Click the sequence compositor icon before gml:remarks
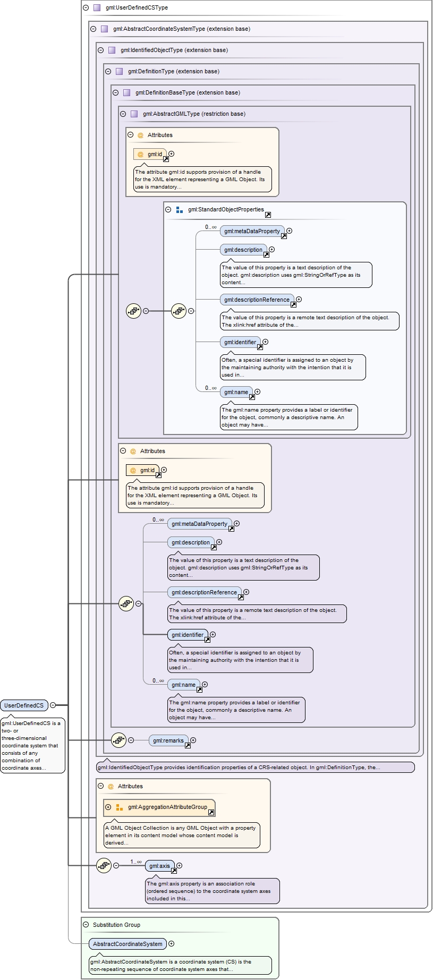 (118, 740)
